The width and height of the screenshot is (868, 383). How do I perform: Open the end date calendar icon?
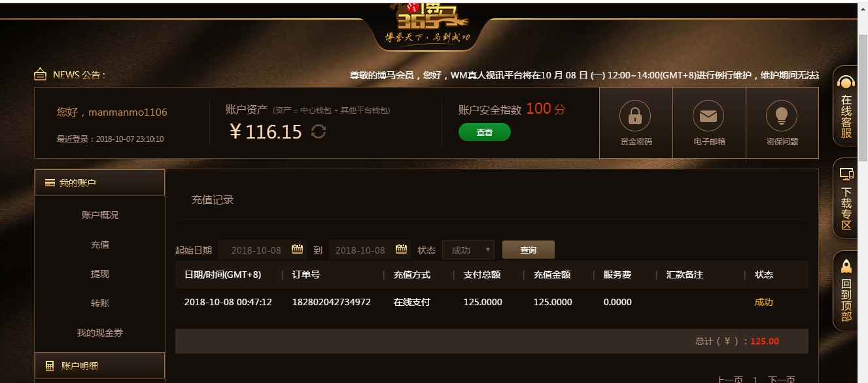[x=402, y=249]
